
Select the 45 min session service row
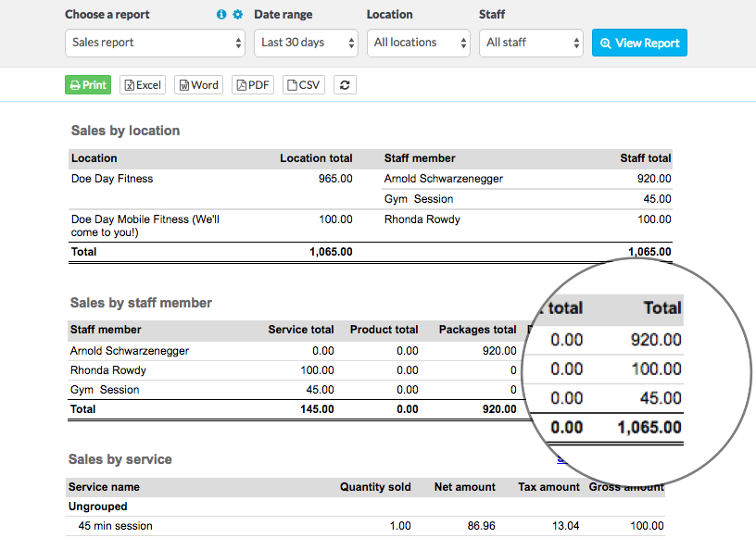[115, 526]
